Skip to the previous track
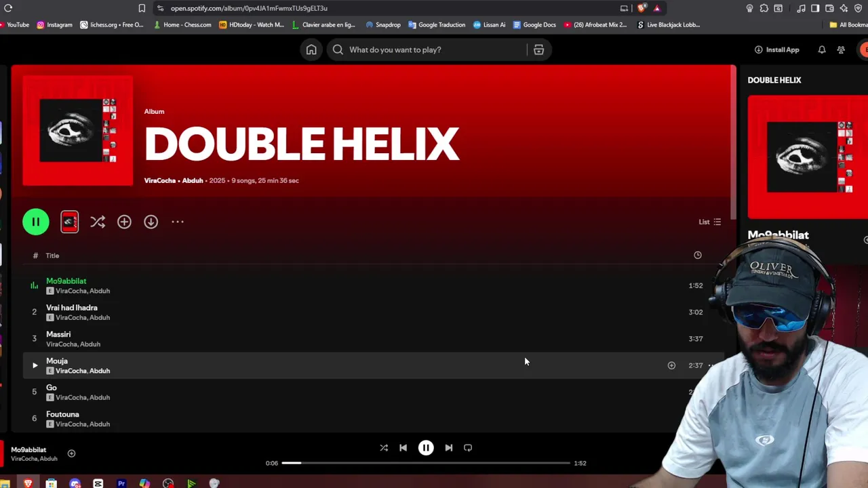This screenshot has height=488, width=868. (x=403, y=447)
